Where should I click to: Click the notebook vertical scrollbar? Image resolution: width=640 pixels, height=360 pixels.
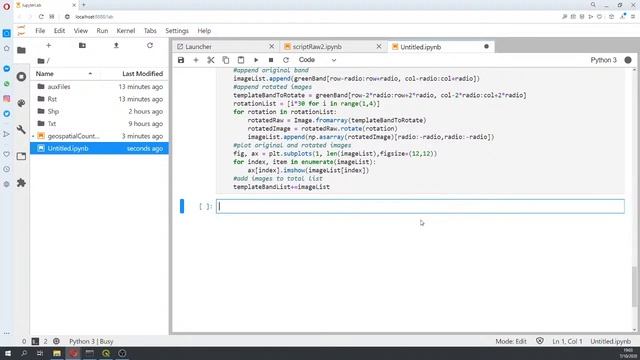tap(634, 286)
